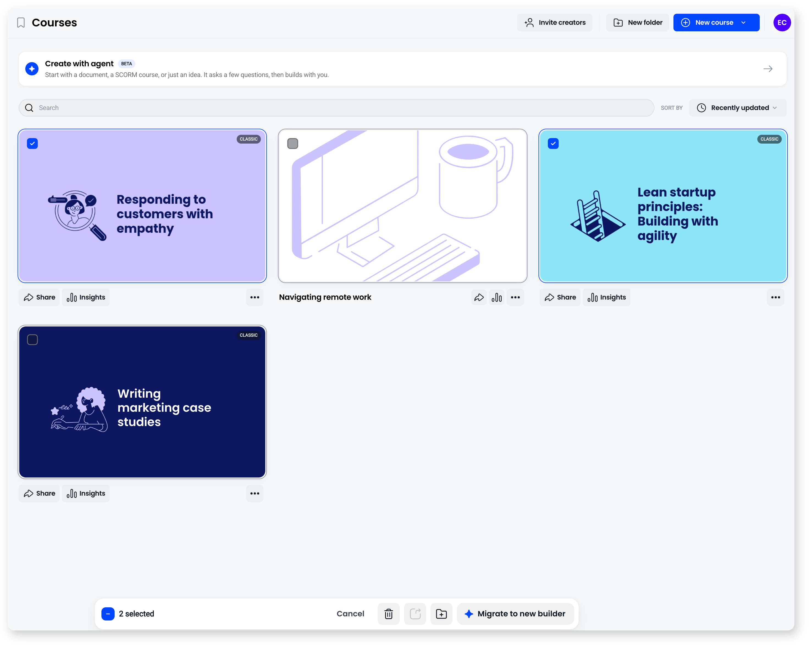Image resolution: width=812 pixels, height=648 pixels.
Task: Expand the New course dropdown arrow
Action: click(744, 23)
